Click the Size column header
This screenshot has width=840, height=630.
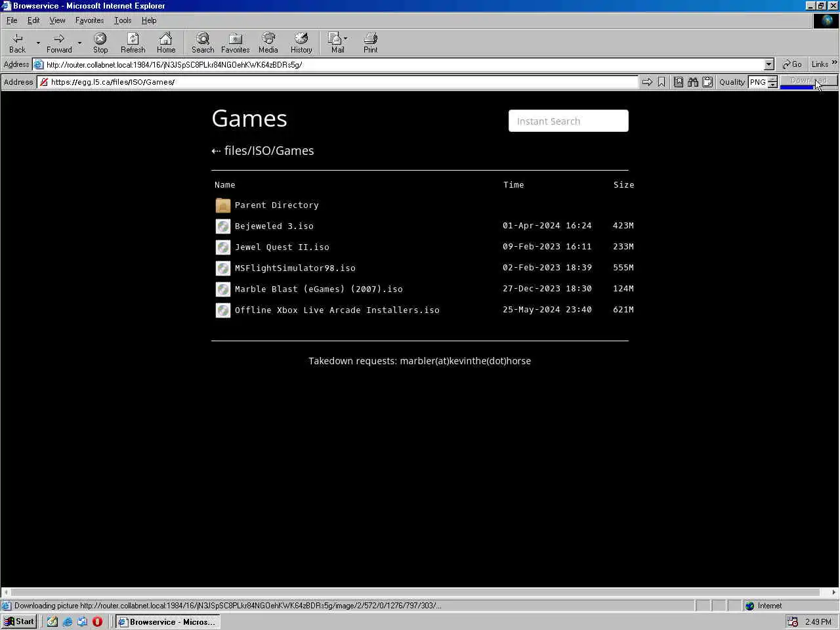coord(623,185)
